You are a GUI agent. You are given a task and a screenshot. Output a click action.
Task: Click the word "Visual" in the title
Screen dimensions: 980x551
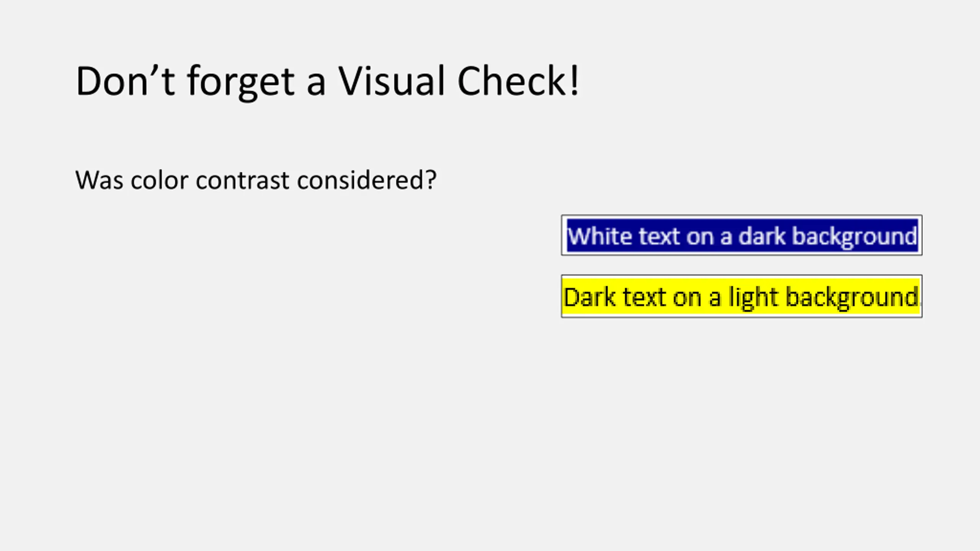(x=392, y=81)
